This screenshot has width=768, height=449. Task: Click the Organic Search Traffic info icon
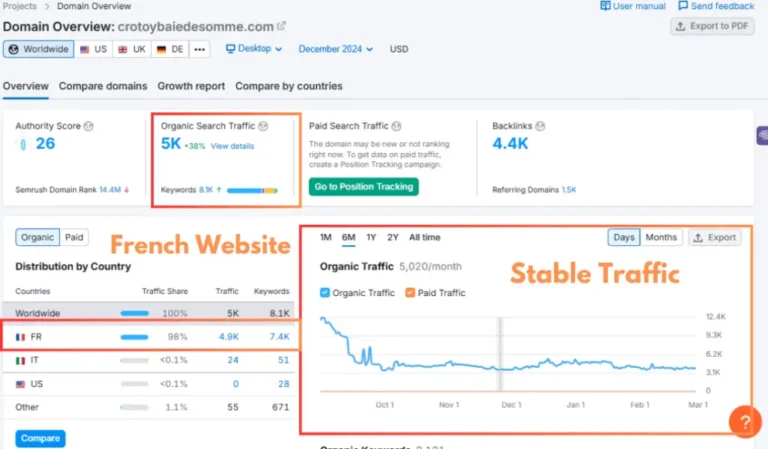pyautogui.click(x=263, y=126)
